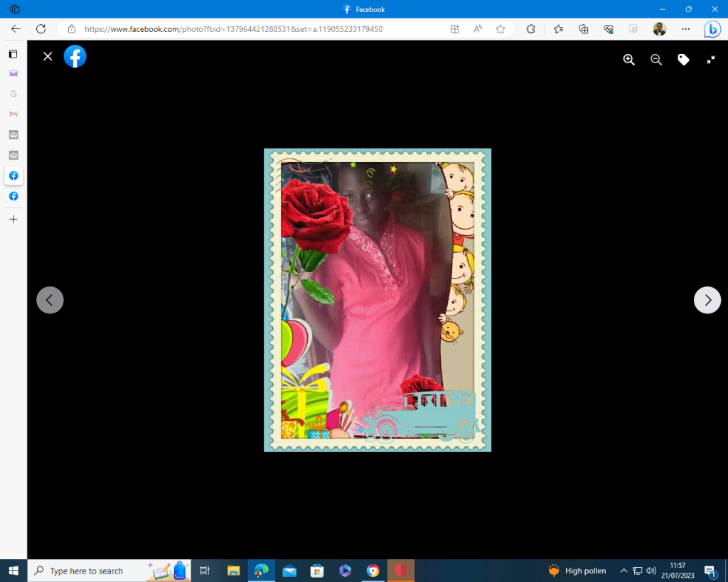Click the address bar URL
728x582 pixels.
pos(233,29)
